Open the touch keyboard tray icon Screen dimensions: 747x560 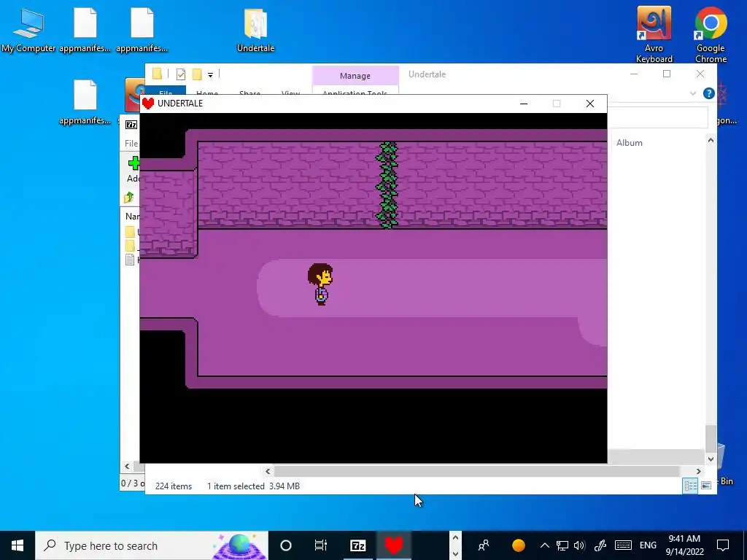click(x=623, y=545)
